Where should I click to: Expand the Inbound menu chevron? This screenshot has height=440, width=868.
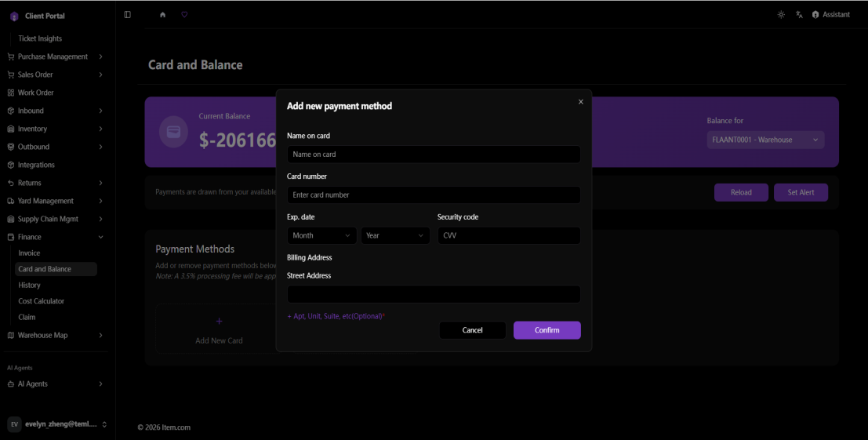tap(100, 111)
